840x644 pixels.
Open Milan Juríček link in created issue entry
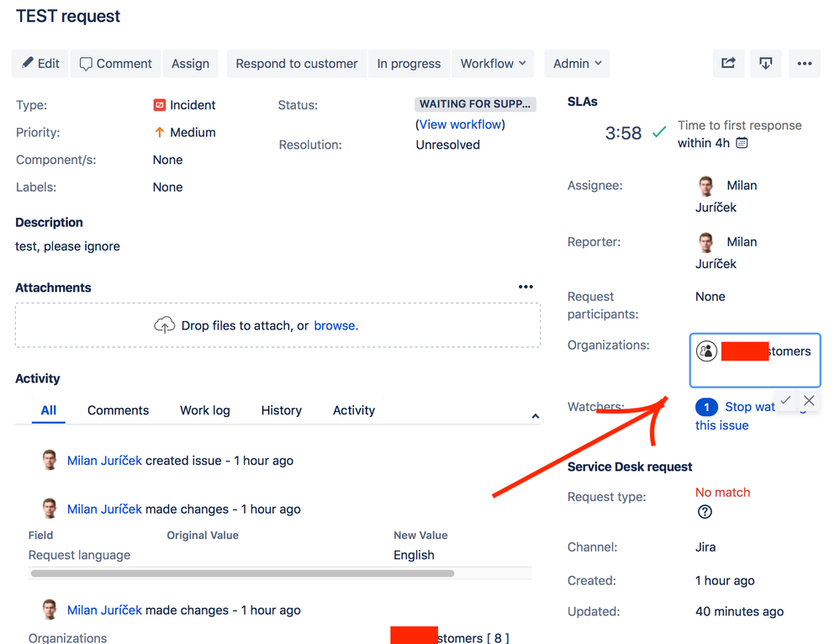point(104,461)
